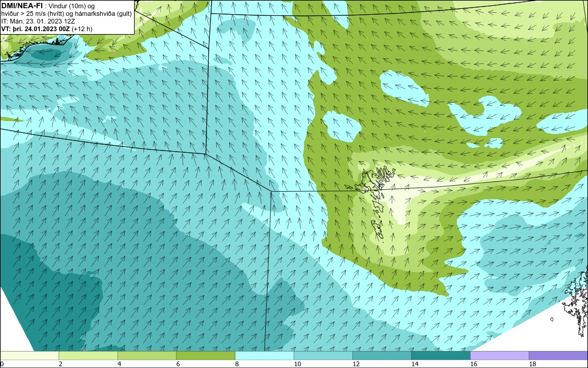
Task: Click the purple swatch above 18 m/s
Action: coord(559,355)
